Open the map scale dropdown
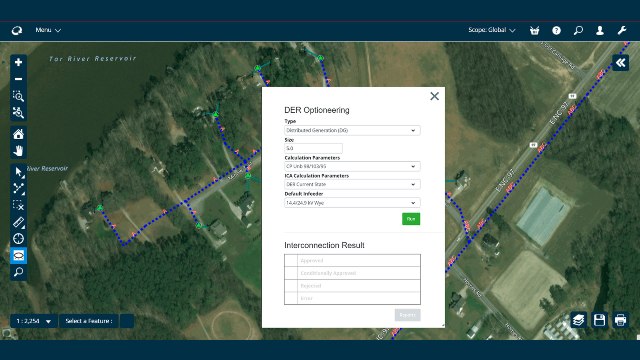640x360 pixels. tap(34, 321)
